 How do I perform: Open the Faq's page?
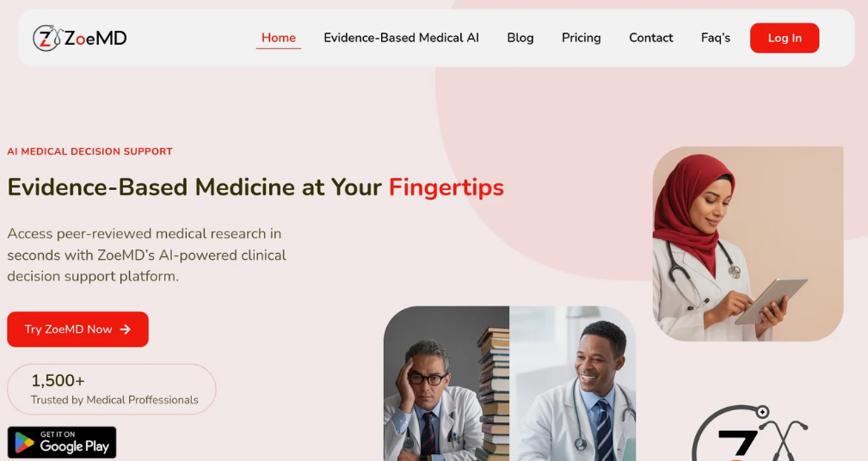point(716,38)
